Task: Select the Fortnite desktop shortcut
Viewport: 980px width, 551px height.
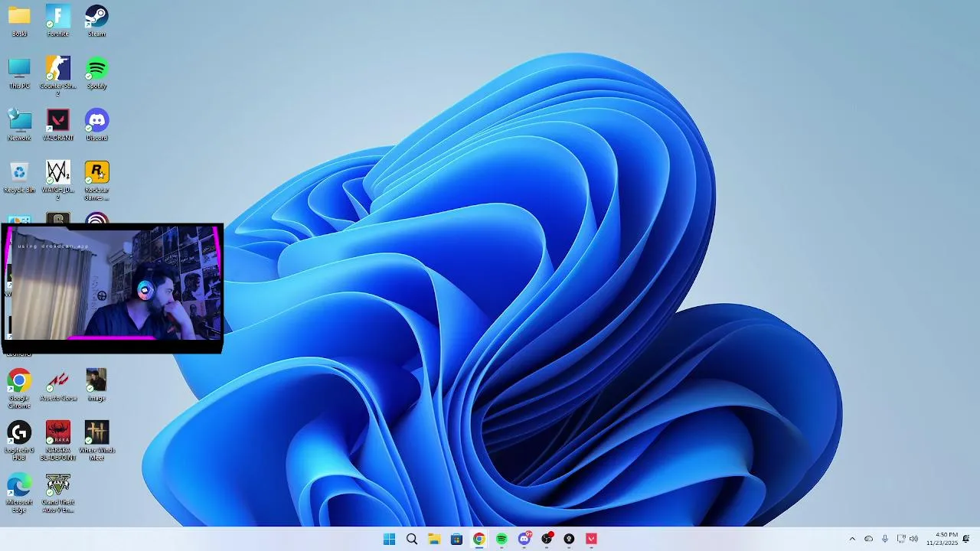Action: (57, 21)
